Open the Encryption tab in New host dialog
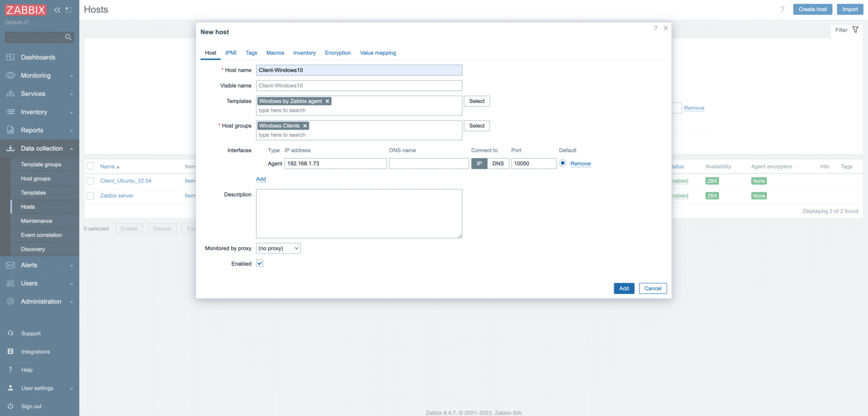868x416 pixels. [338, 53]
